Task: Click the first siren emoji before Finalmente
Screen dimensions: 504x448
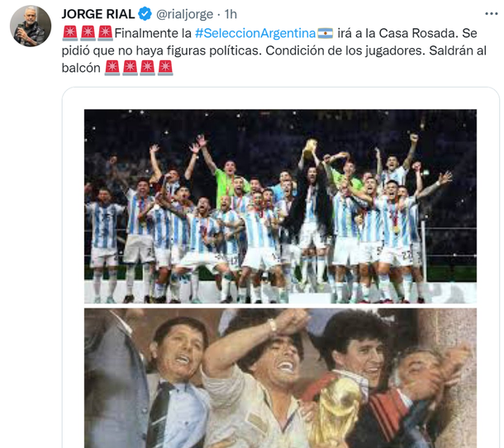Action: [x=70, y=33]
